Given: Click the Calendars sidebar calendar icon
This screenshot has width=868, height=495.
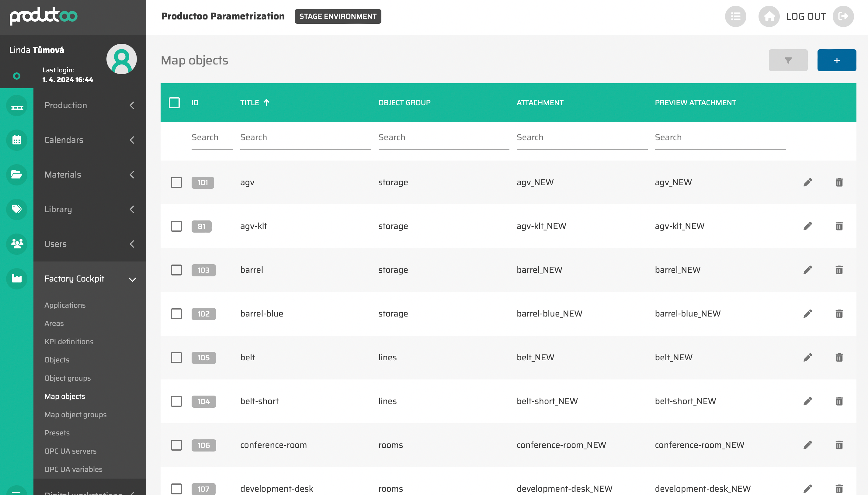Looking at the screenshot, I should [x=17, y=140].
